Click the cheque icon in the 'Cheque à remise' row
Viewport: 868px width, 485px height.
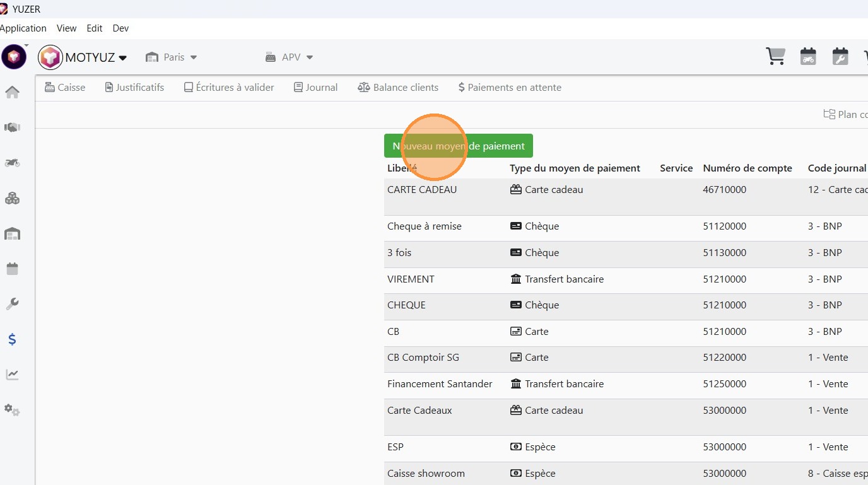pyautogui.click(x=516, y=226)
